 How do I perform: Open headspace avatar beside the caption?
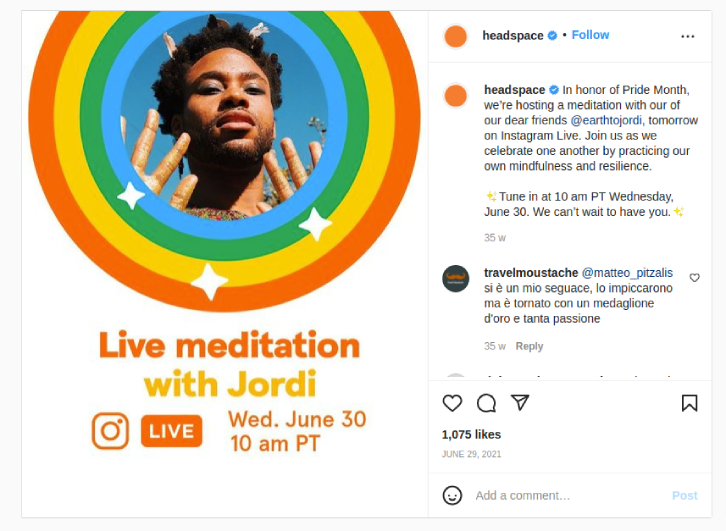point(456,96)
